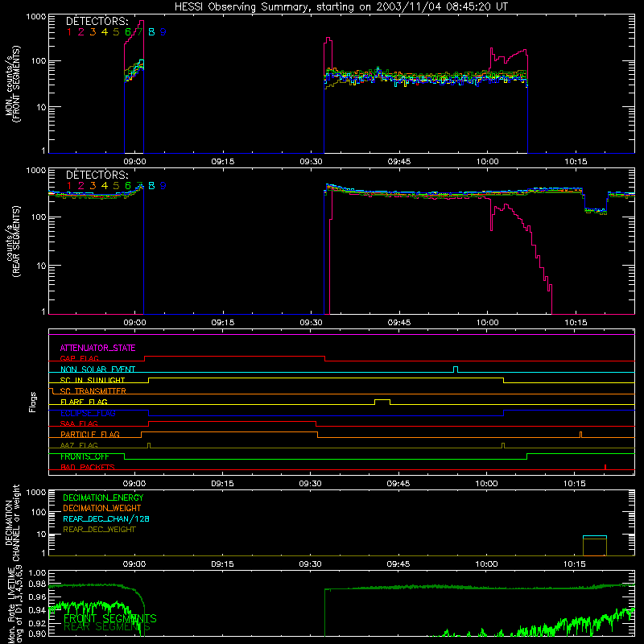This screenshot has height=644, width=644.
Task: Click the DECIMATION CHANNEL or weight axis label
Action: coord(12,523)
